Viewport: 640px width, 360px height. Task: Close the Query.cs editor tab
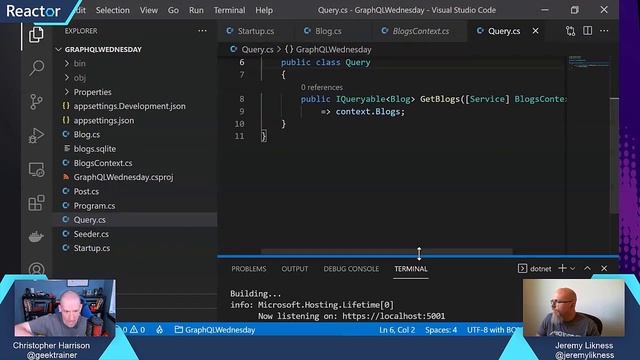point(536,31)
